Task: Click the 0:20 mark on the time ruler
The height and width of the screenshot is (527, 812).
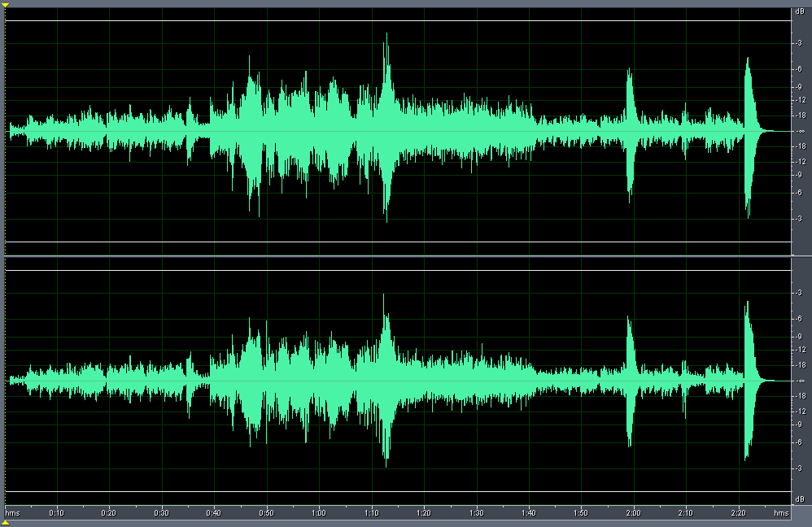Action: [x=109, y=513]
